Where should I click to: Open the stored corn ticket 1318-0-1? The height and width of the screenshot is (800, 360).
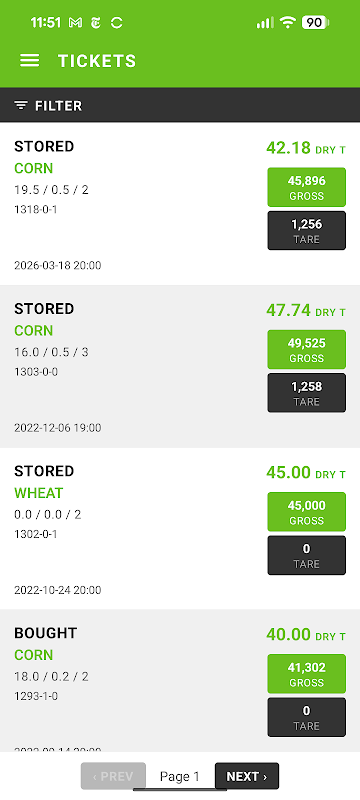point(180,204)
